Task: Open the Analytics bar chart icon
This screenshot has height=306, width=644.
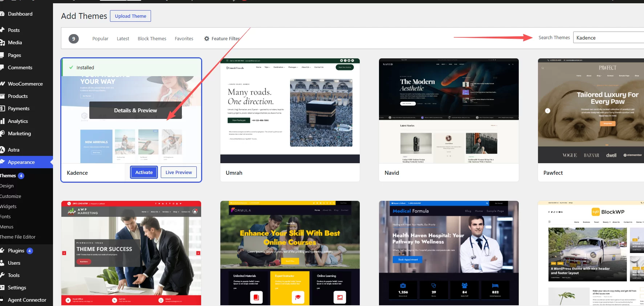Action: [2, 121]
